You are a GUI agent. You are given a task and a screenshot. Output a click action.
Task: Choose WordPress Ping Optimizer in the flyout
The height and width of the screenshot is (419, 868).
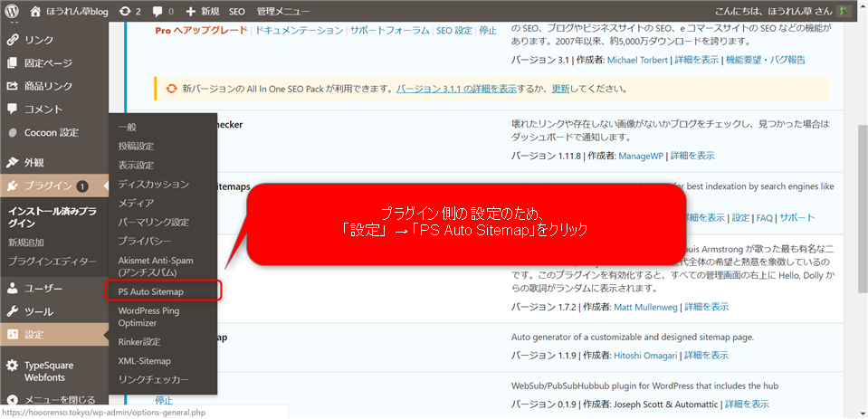148,317
